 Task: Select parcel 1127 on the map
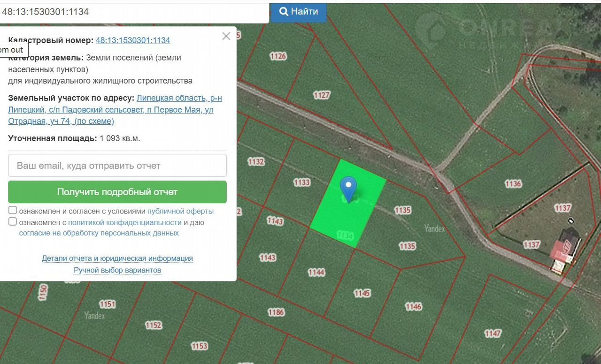point(322,95)
